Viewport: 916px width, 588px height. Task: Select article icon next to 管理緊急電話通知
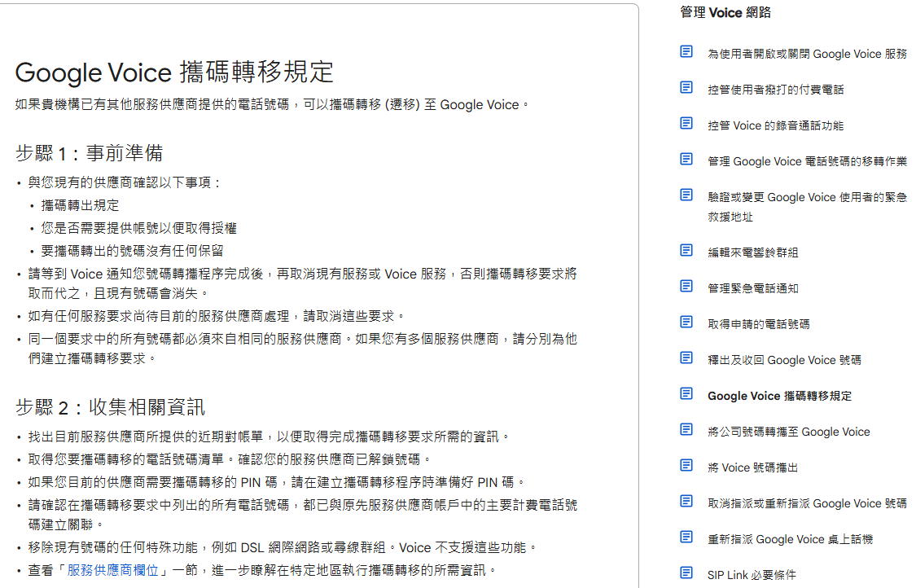pos(685,287)
